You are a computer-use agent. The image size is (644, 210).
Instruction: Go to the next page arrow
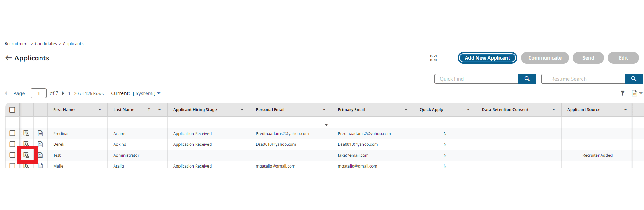pos(63,93)
